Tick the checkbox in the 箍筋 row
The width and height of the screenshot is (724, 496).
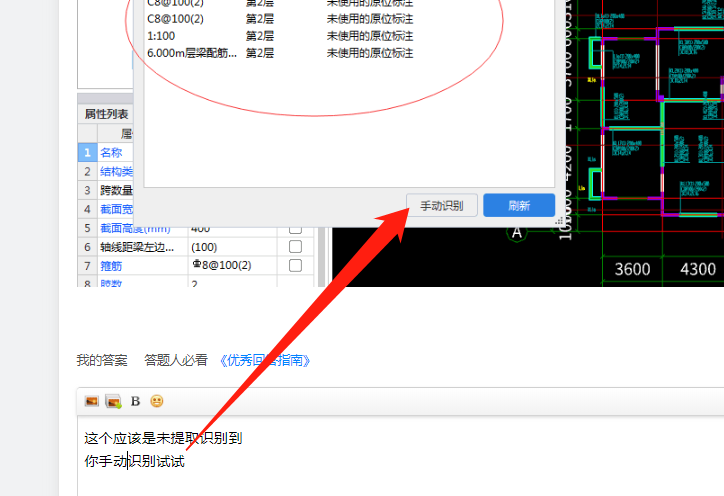point(295,265)
